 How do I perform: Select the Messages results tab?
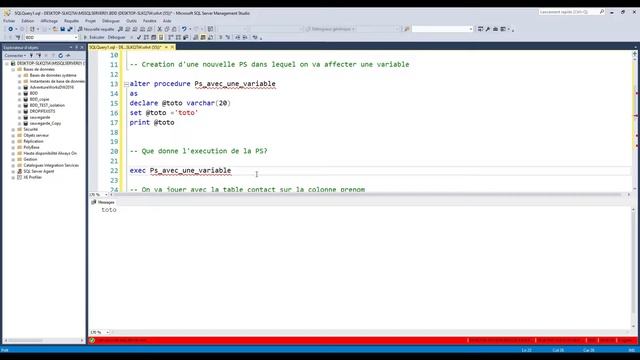pyautogui.click(x=103, y=202)
